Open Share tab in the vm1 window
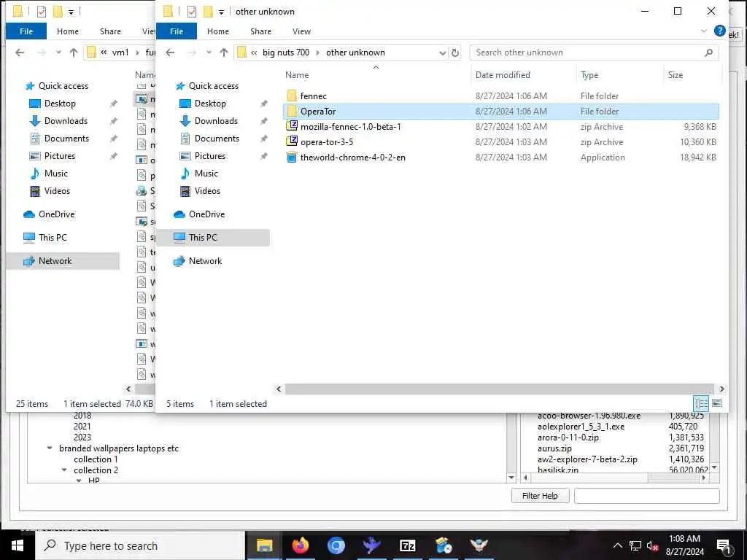 click(110, 31)
